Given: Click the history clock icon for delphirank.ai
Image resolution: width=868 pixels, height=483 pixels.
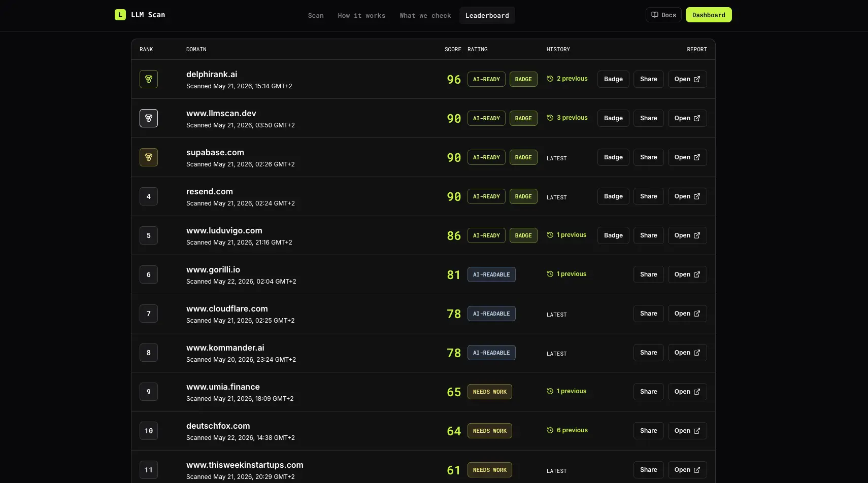Looking at the screenshot, I should tap(550, 79).
